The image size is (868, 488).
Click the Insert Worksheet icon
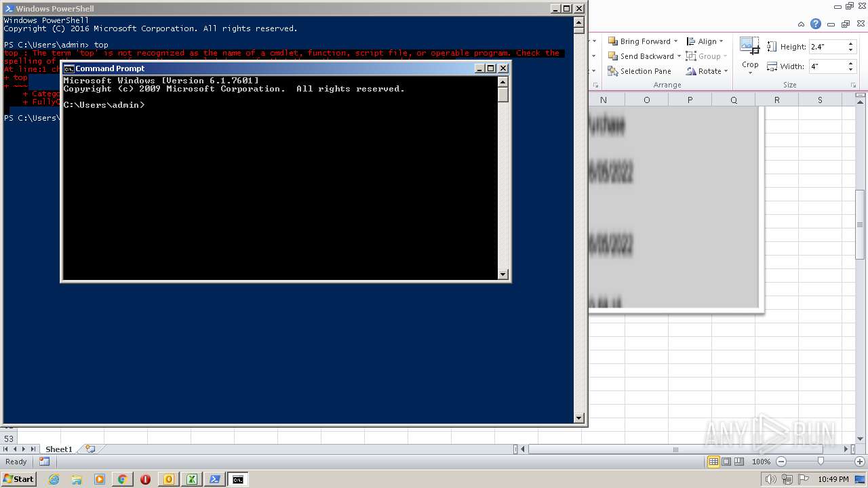coord(90,449)
